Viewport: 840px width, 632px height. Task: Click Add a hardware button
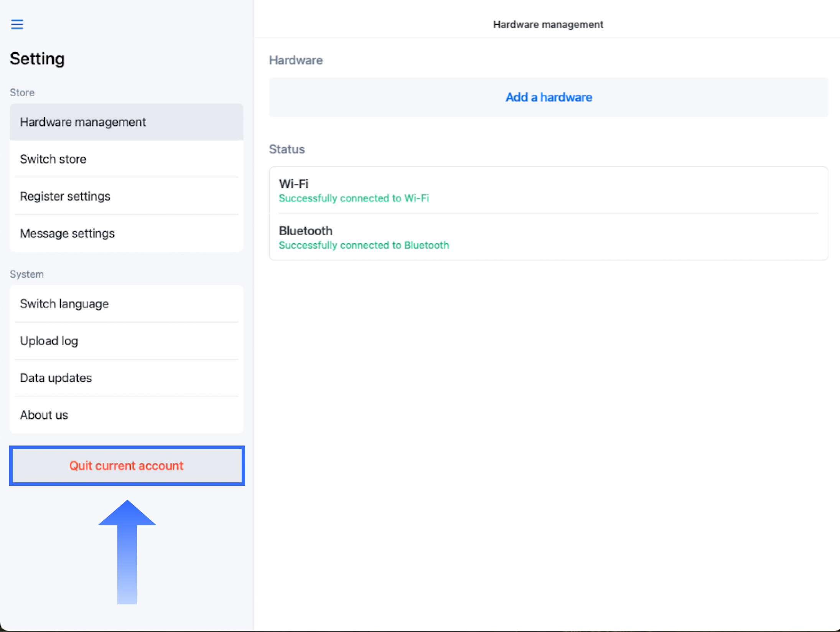[548, 97]
